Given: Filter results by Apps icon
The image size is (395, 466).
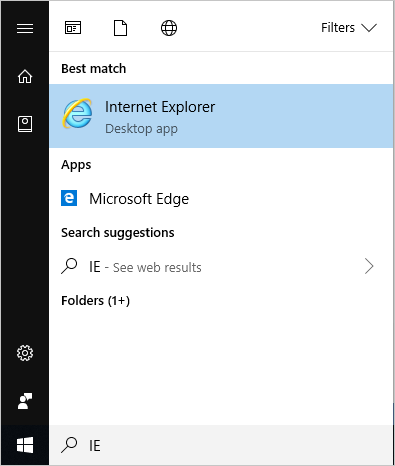Looking at the screenshot, I should tap(73, 28).
